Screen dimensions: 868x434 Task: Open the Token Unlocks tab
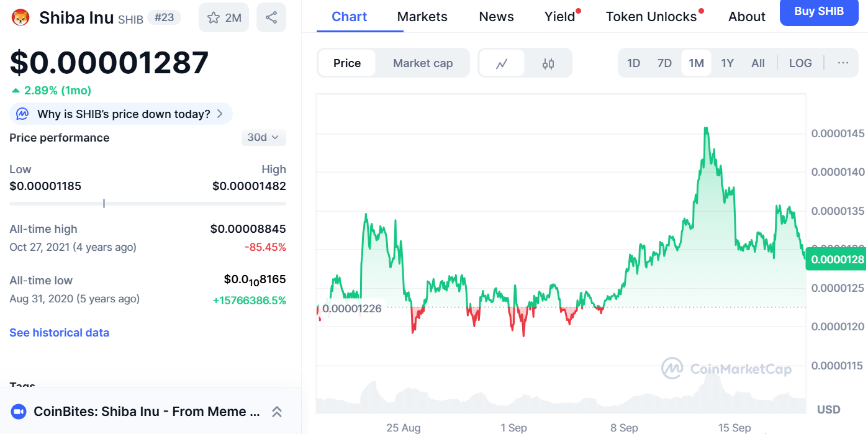tap(651, 17)
